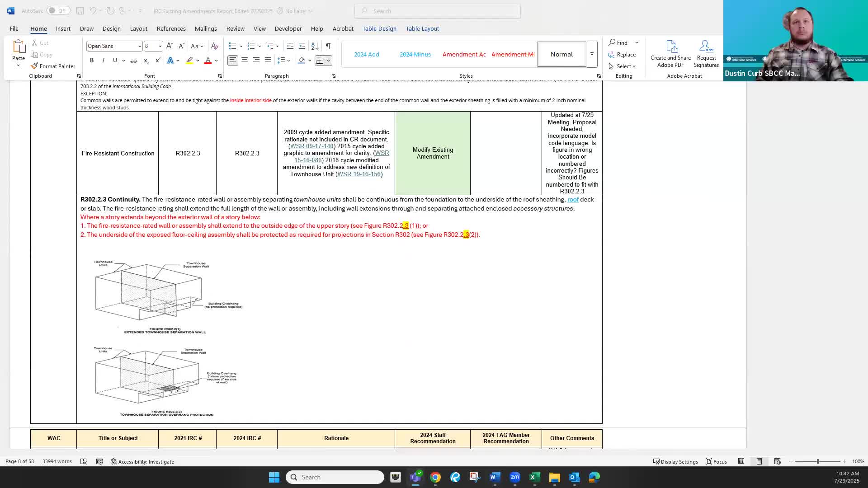Sort the selection alphabetically
This screenshot has width=868, height=488.
click(315, 46)
